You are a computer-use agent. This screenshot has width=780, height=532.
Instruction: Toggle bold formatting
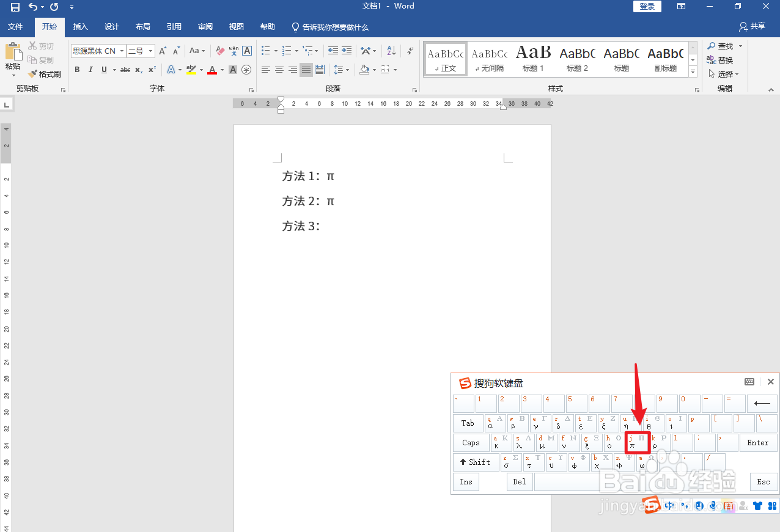(77, 70)
